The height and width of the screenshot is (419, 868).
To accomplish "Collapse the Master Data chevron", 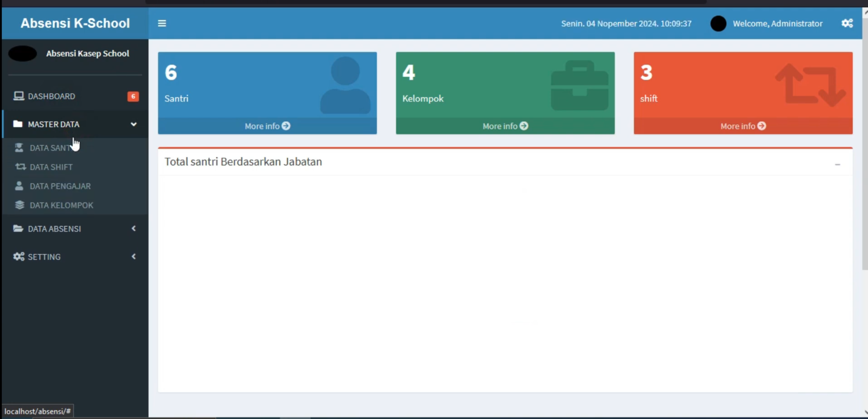I will (x=134, y=124).
